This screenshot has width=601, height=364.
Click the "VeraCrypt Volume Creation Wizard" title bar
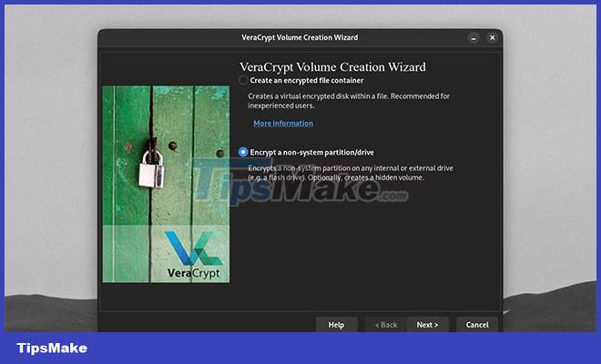(x=300, y=37)
